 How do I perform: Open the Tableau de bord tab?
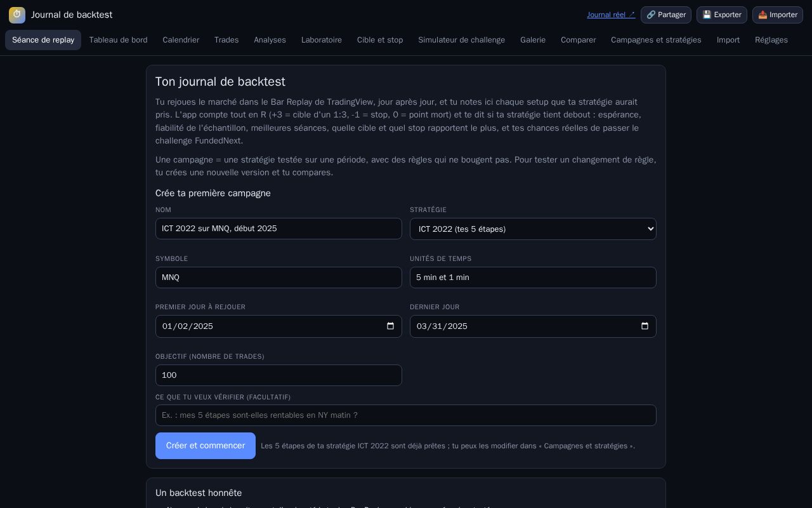[x=118, y=40]
